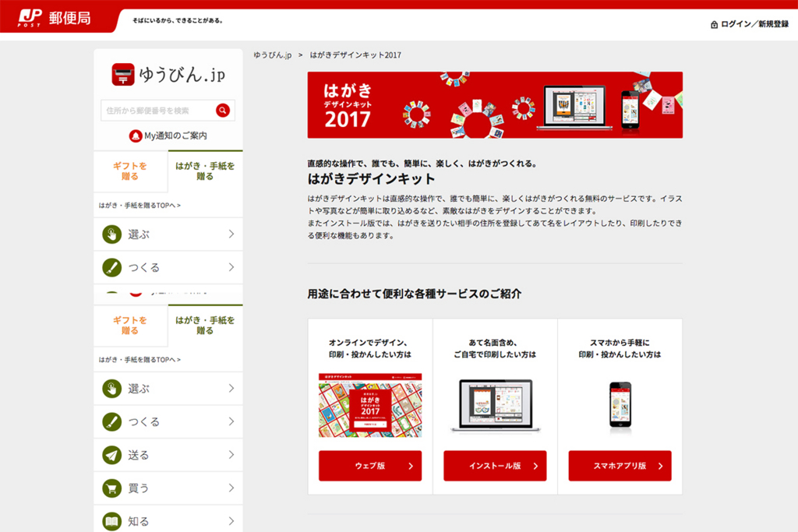The height and width of the screenshot is (532, 798).
Task: Expand the 選ぶ chevron in first sidebar menu
Action: (x=231, y=234)
